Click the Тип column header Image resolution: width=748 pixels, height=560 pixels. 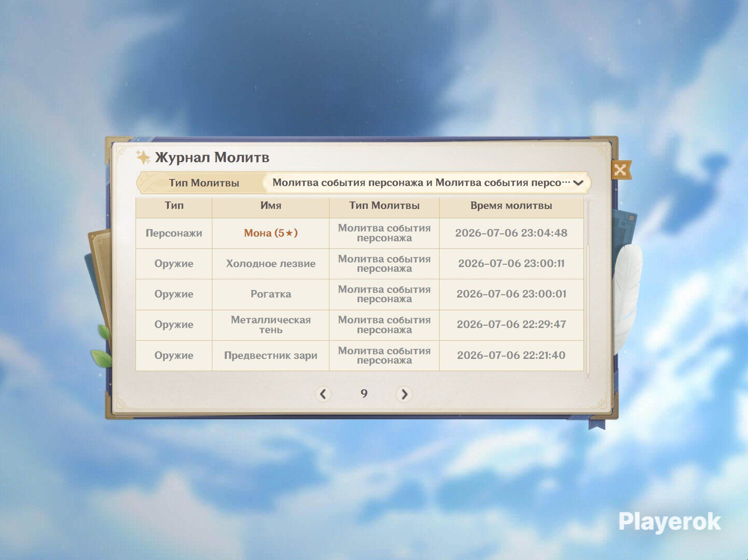(x=174, y=206)
